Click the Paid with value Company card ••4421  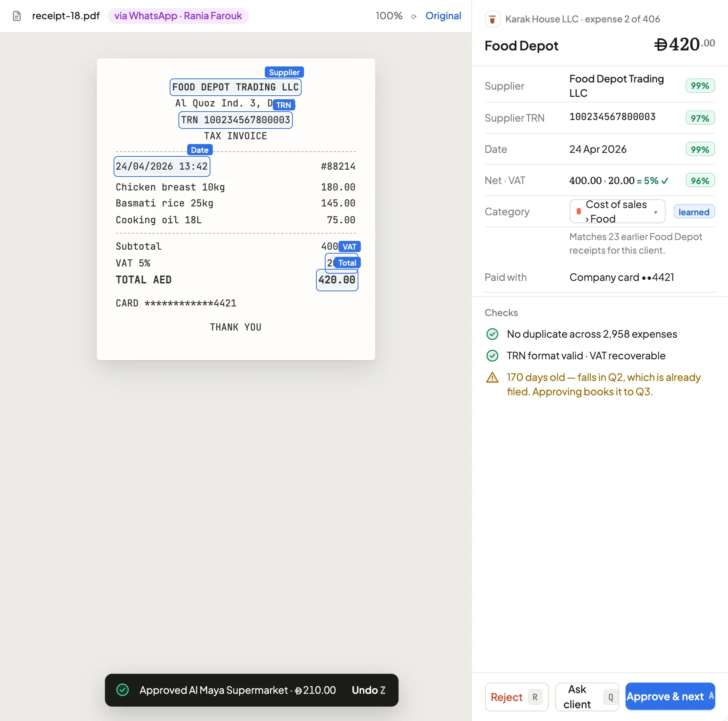pos(622,277)
